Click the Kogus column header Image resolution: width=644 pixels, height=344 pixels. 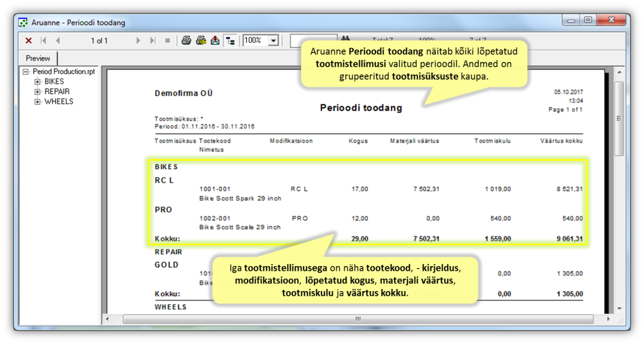coord(358,141)
